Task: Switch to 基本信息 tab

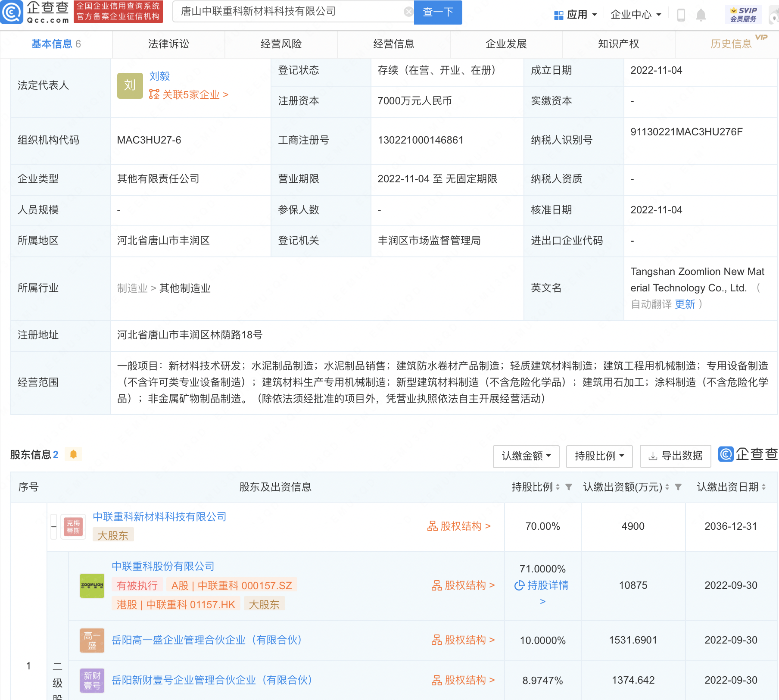Action: (x=56, y=44)
